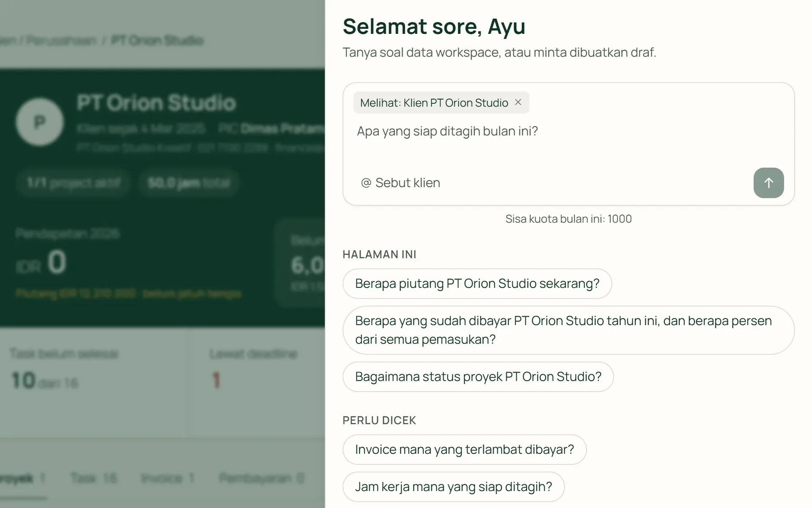Click the 'Sisa kuota bulan ini: 1000' text
The height and width of the screenshot is (508, 812).
point(568,219)
